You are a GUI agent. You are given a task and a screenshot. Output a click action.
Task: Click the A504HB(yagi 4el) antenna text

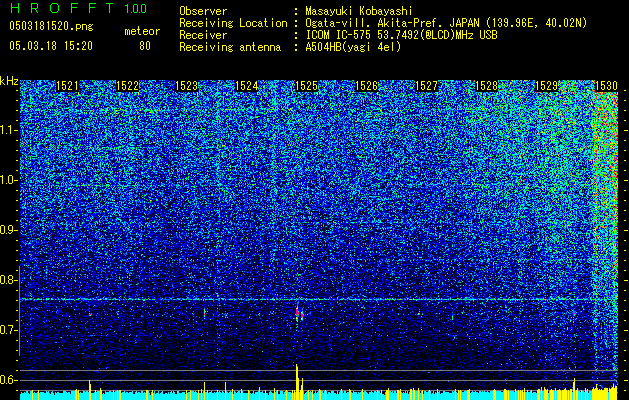(353, 47)
